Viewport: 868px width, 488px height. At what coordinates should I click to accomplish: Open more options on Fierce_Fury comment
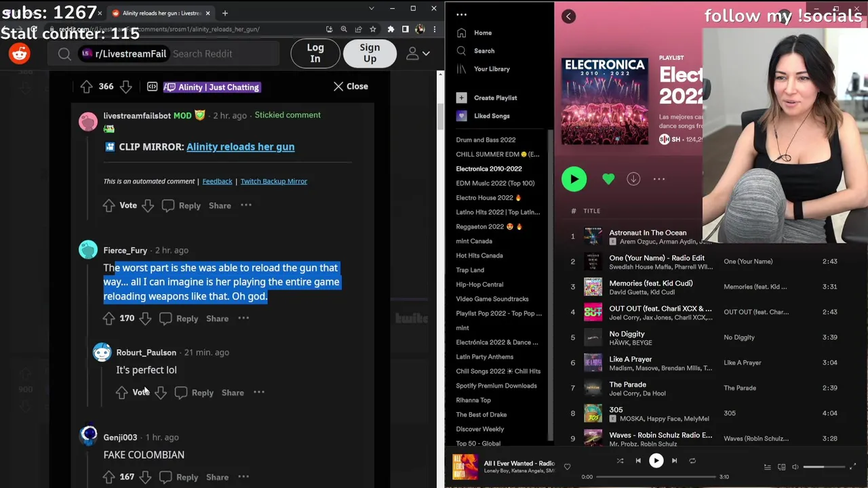click(x=243, y=318)
